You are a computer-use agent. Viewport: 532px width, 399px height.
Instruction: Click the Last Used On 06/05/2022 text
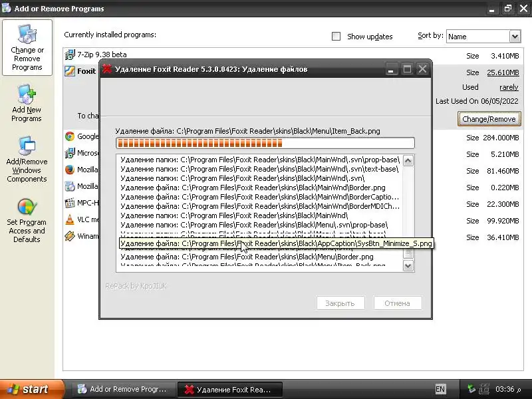tap(477, 101)
